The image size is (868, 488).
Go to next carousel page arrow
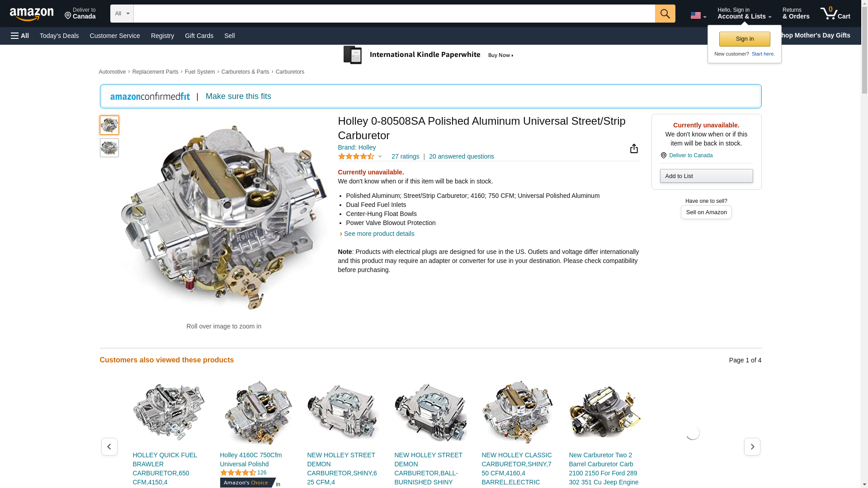pyautogui.click(x=752, y=446)
